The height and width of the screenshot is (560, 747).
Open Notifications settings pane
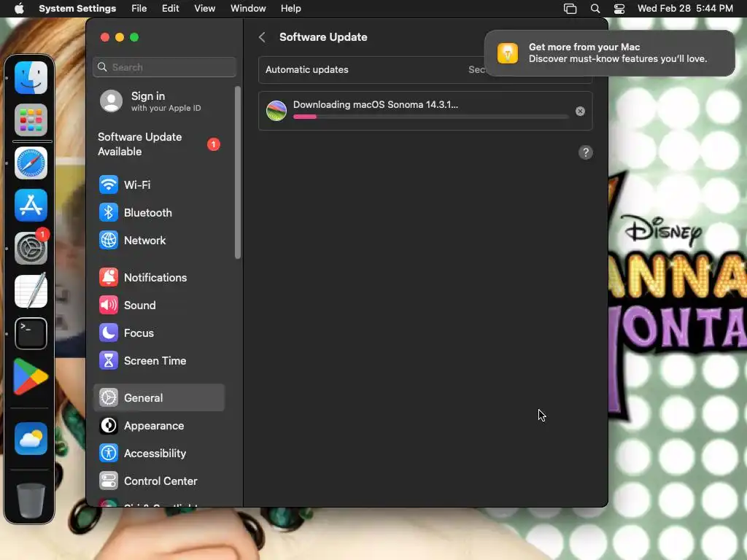click(159, 278)
